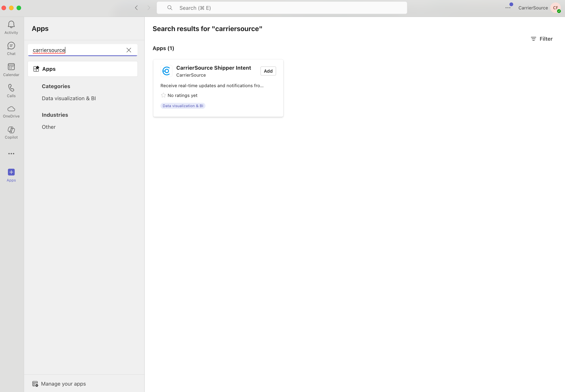Open Manage your apps
This screenshot has width=565, height=392.
[59, 384]
